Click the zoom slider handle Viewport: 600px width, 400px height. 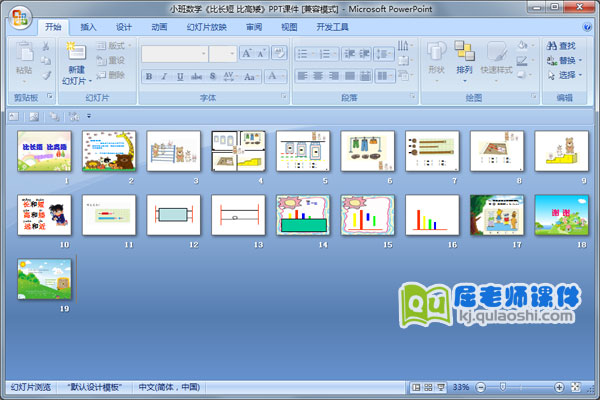point(503,387)
